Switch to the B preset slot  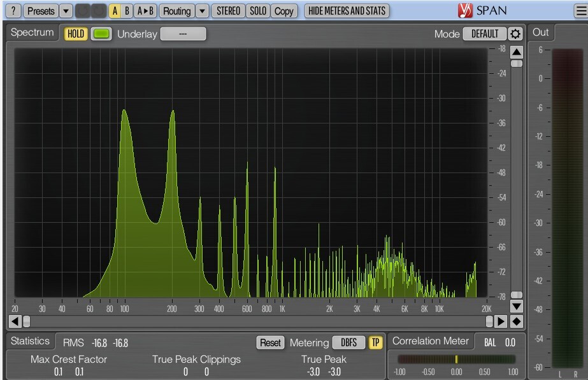coord(127,11)
